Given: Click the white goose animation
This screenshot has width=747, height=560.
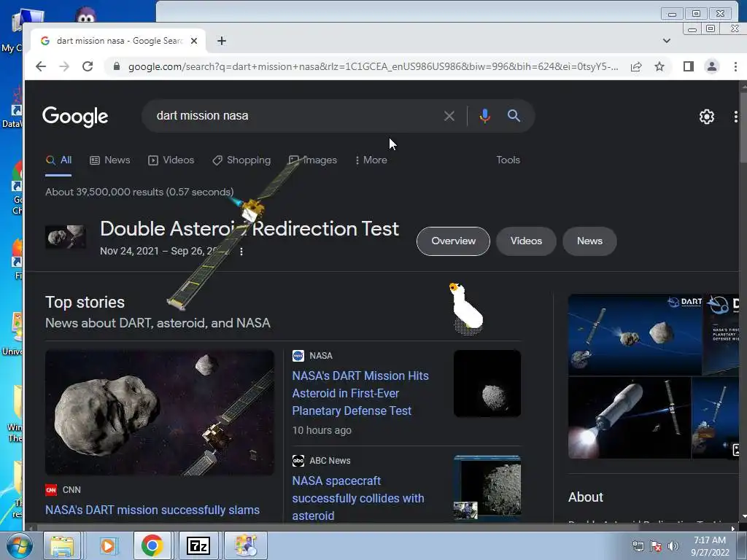Looking at the screenshot, I should click(465, 308).
